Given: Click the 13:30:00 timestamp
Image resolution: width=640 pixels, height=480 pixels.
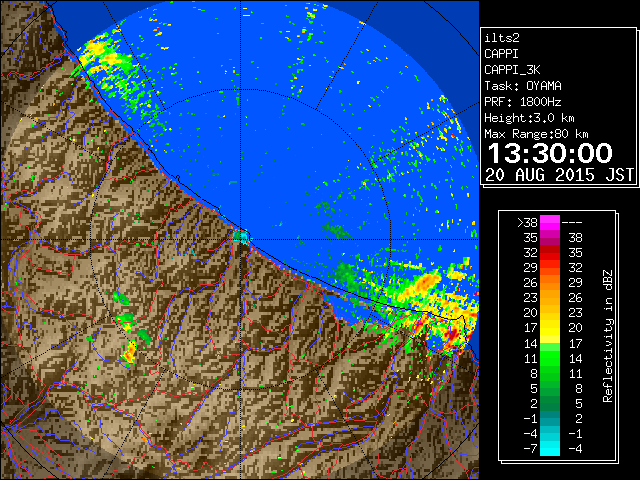Looking at the screenshot, I should 550,153.
